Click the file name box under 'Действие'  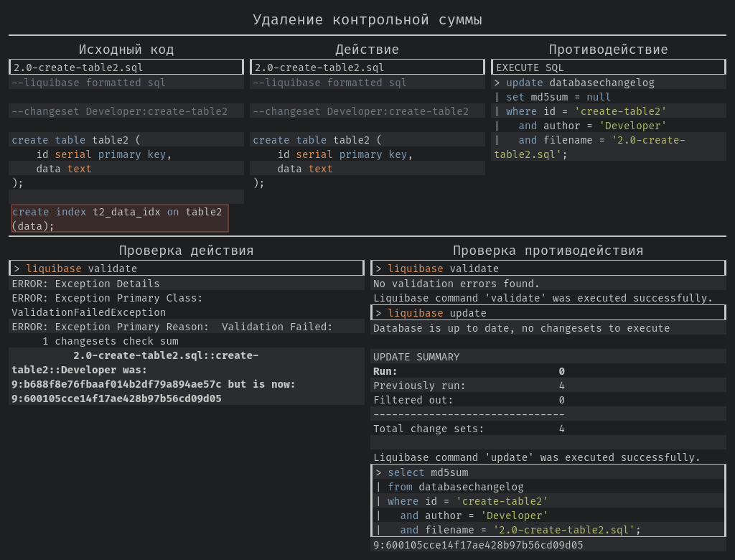click(367, 67)
